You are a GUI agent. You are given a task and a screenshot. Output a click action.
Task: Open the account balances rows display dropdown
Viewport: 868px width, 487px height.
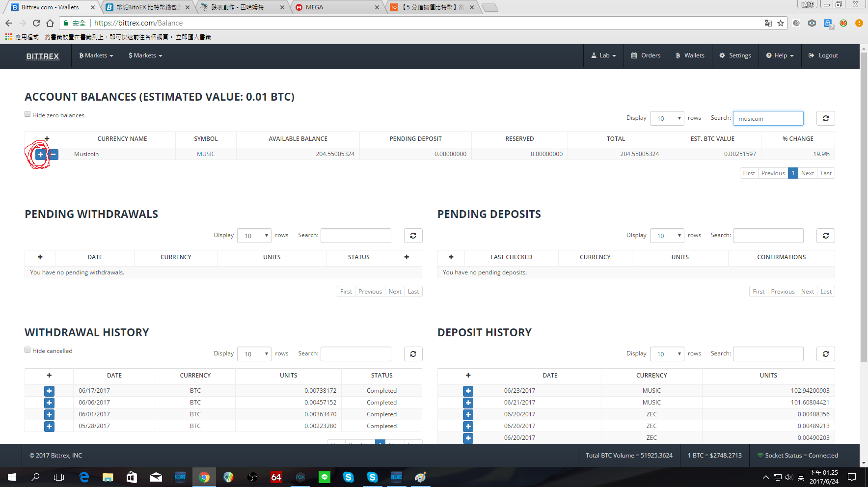coord(667,118)
